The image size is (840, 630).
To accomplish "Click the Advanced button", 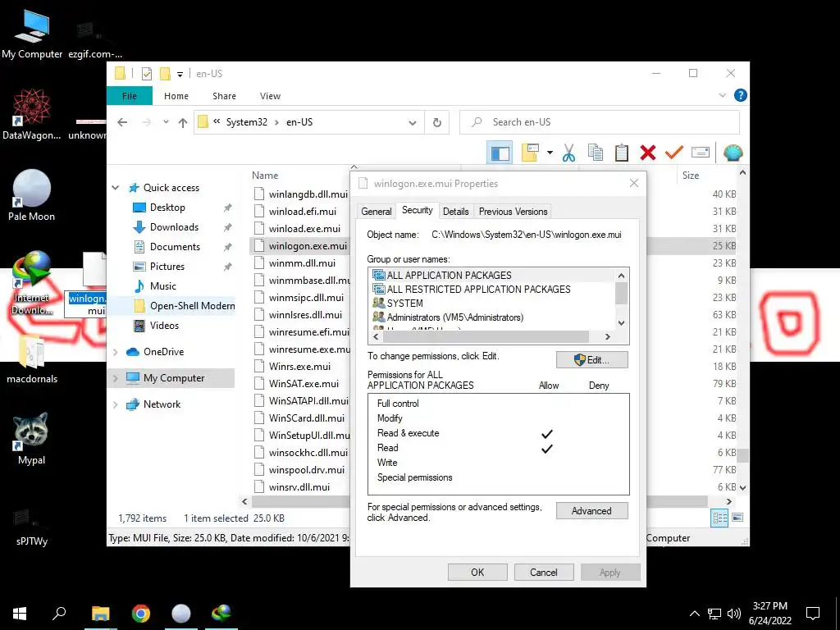I will pyautogui.click(x=592, y=511).
